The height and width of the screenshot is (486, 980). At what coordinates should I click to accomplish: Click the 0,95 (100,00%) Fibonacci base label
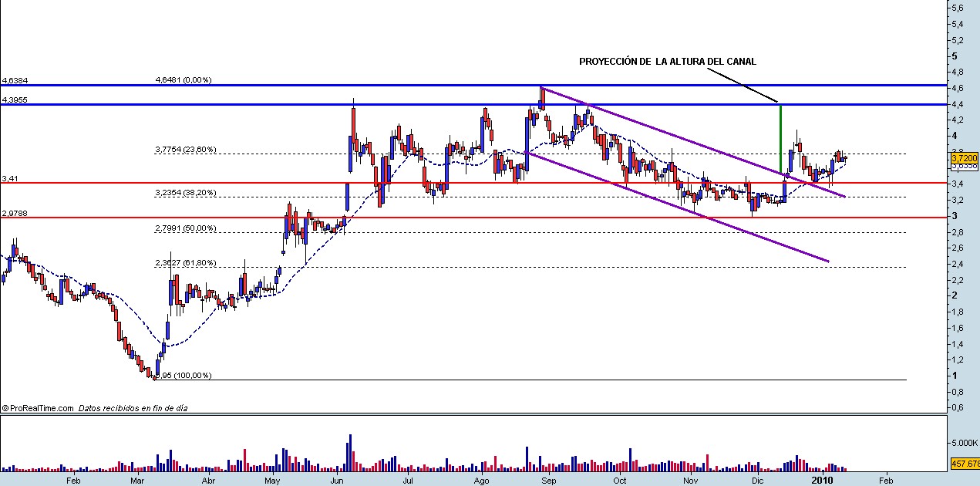(x=182, y=376)
